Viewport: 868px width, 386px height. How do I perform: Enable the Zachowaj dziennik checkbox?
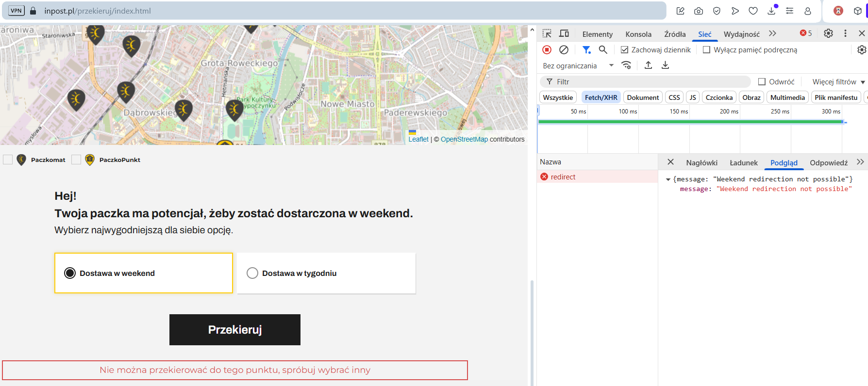click(x=625, y=50)
